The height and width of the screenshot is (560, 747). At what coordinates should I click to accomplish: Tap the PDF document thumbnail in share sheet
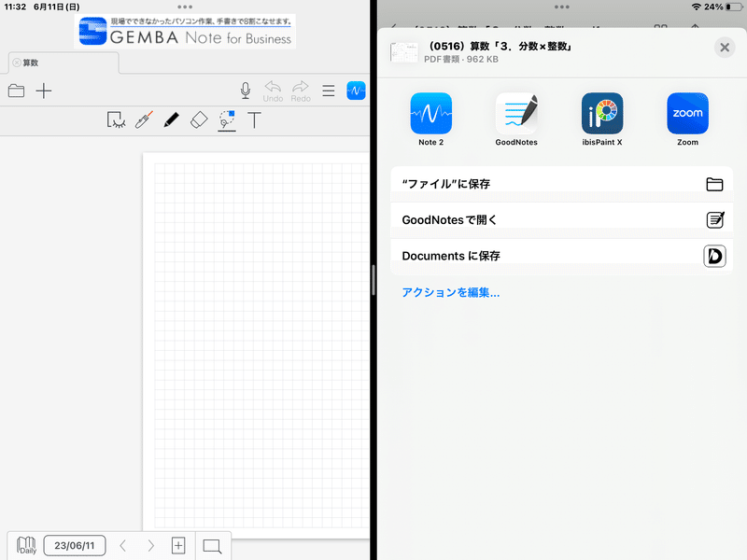click(404, 52)
